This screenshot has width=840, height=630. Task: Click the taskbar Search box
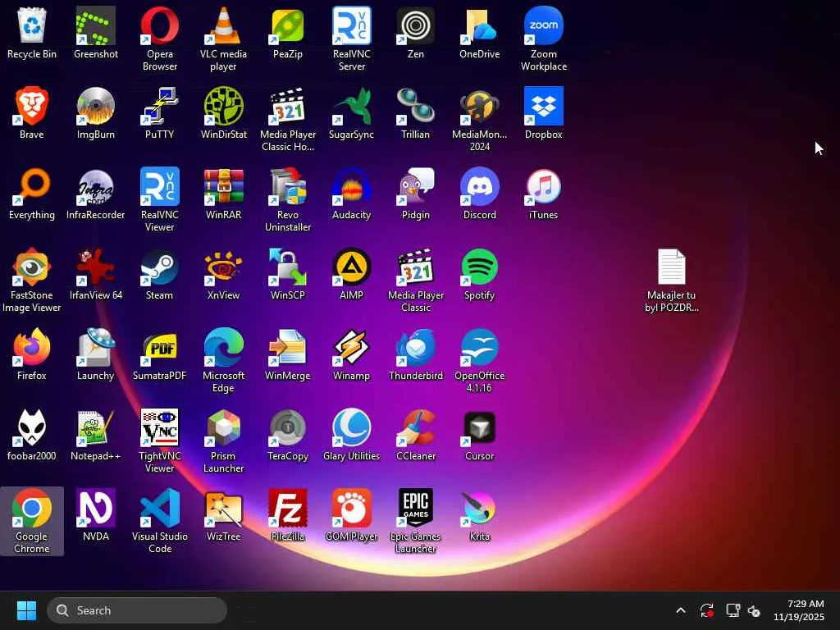coord(137,610)
